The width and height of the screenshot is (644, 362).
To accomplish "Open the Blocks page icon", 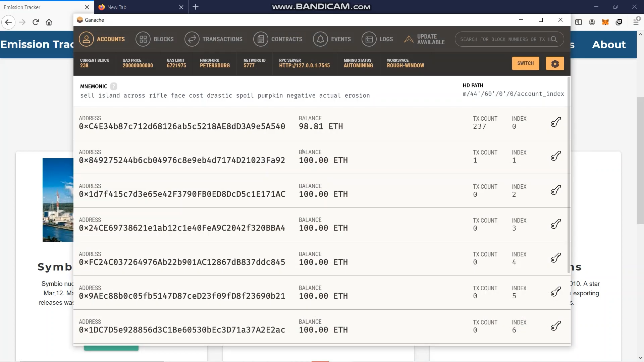I will pyautogui.click(x=143, y=39).
